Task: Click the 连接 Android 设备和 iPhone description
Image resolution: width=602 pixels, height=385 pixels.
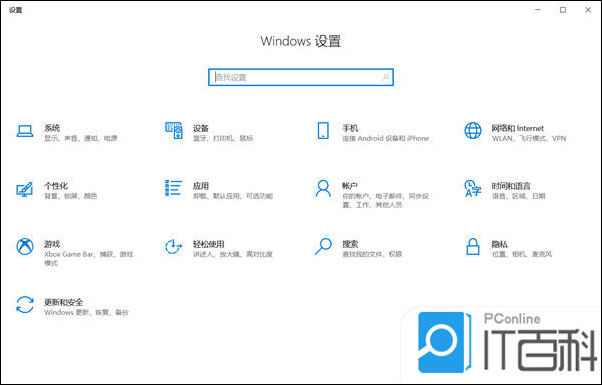Action: (x=385, y=138)
